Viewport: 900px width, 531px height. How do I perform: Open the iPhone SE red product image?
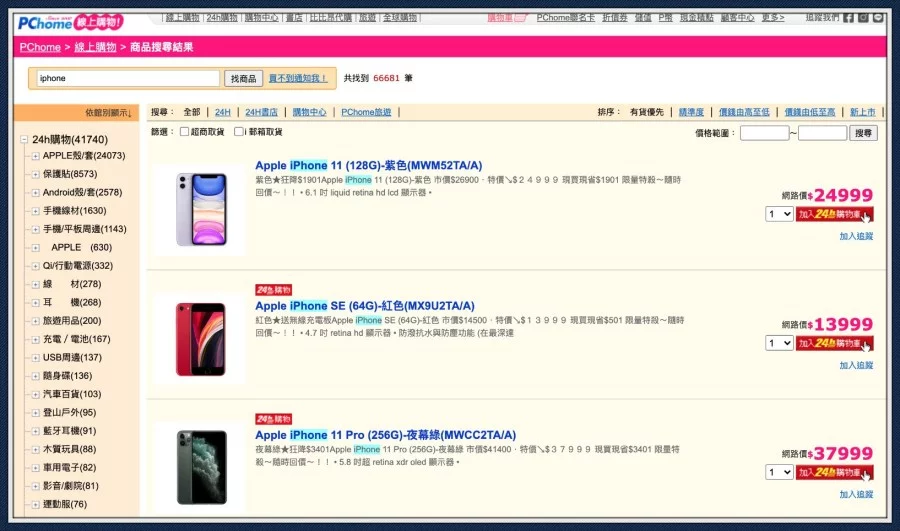(201, 339)
